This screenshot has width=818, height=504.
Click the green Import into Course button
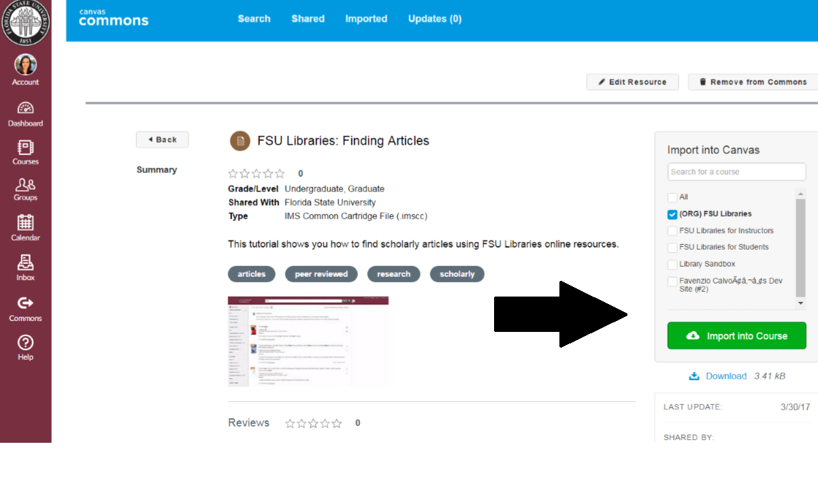coord(736,336)
